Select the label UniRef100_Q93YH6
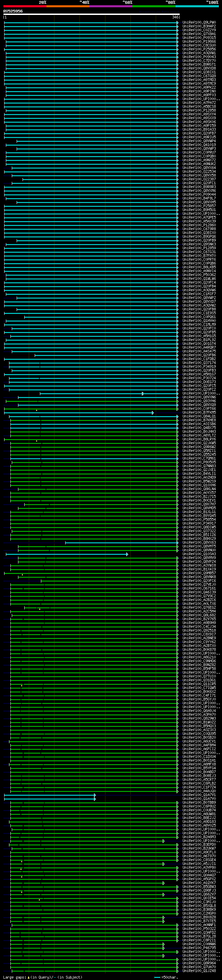 tap(199, 401)
